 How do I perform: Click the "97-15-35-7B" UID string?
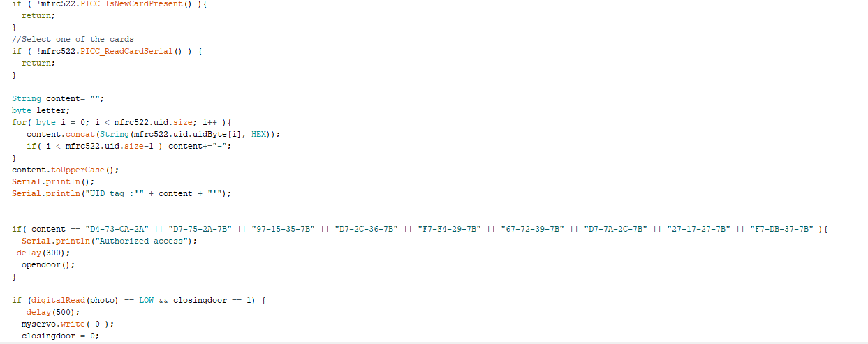point(283,229)
